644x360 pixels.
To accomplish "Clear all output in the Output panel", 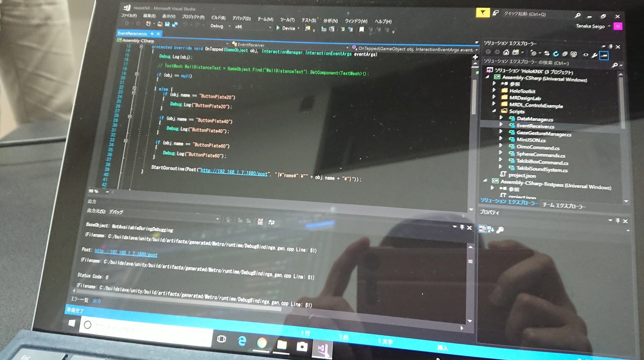I will [260, 221].
